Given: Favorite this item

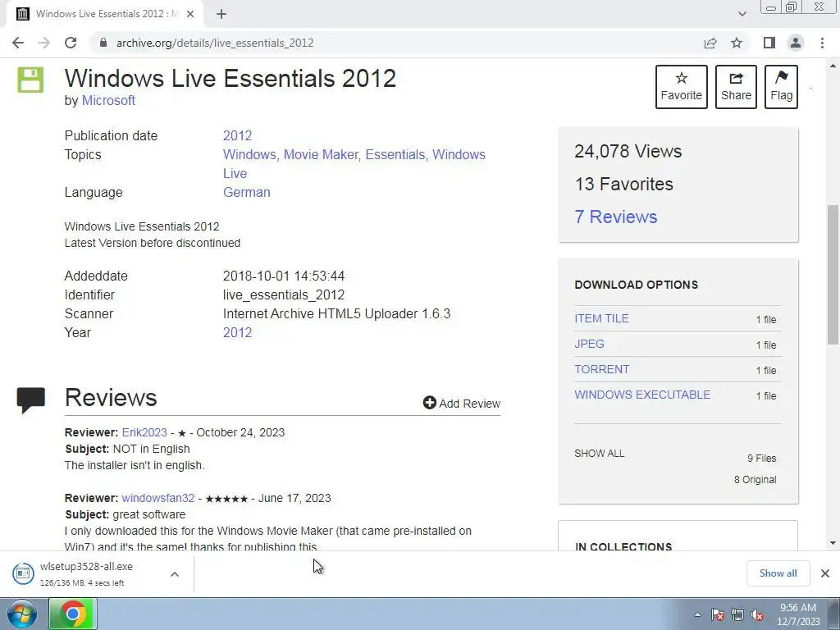Looking at the screenshot, I should (682, 87).
